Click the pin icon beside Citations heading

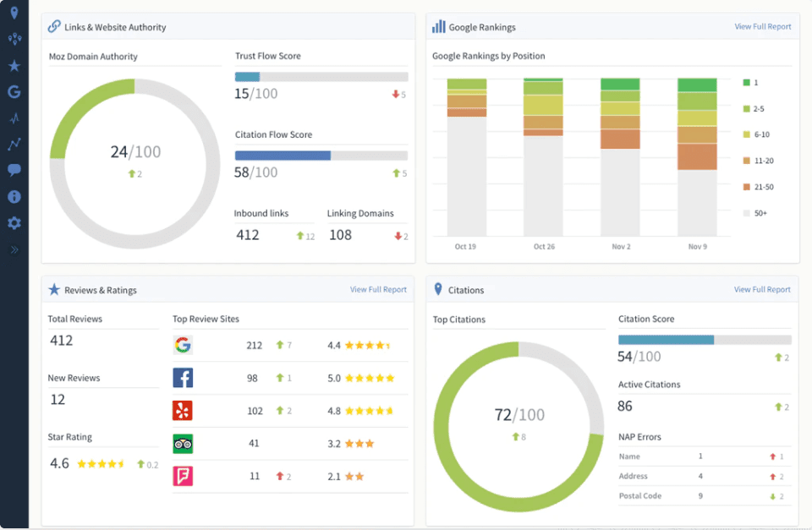click(x=438, y=289)
